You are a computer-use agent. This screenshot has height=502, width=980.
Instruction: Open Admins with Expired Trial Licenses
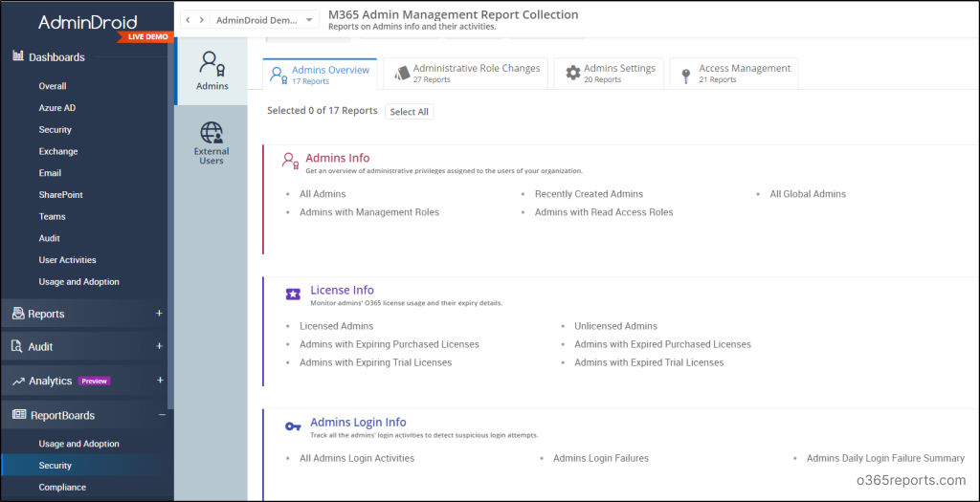[649, 362]
